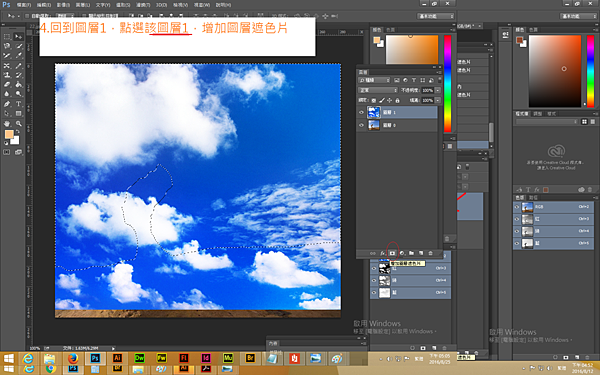Select the Move tool in toolbox

click(18, 37)
